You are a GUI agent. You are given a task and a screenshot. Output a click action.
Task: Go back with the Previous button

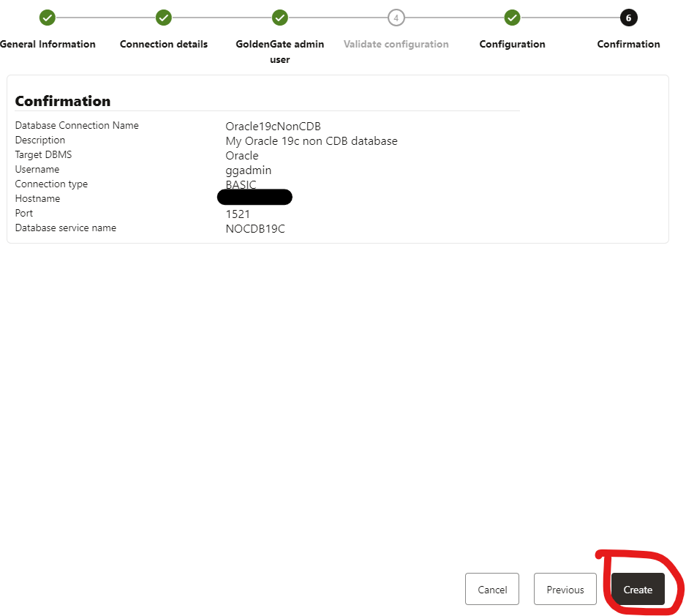[565, 589]
